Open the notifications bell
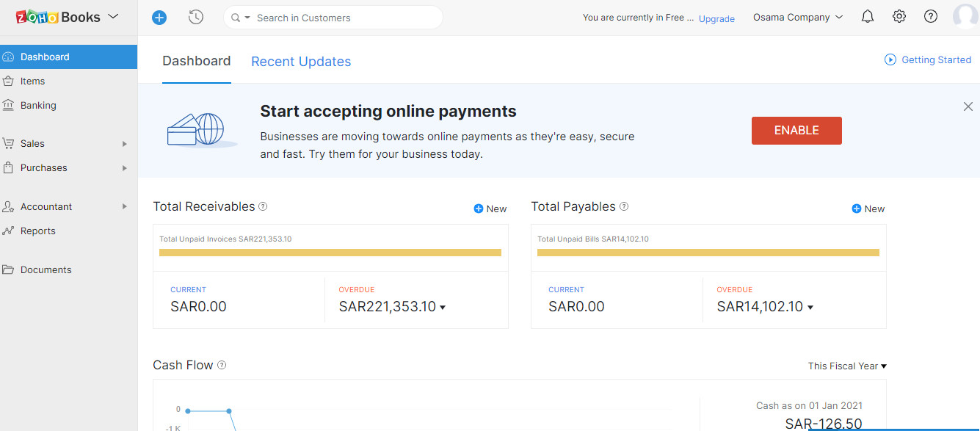The width and height of the screenshot is (980, 431). click(868, 17)
